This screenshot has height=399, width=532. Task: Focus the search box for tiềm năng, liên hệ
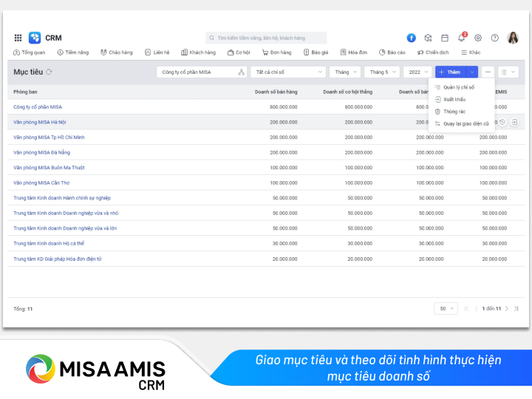click(266, 38)
